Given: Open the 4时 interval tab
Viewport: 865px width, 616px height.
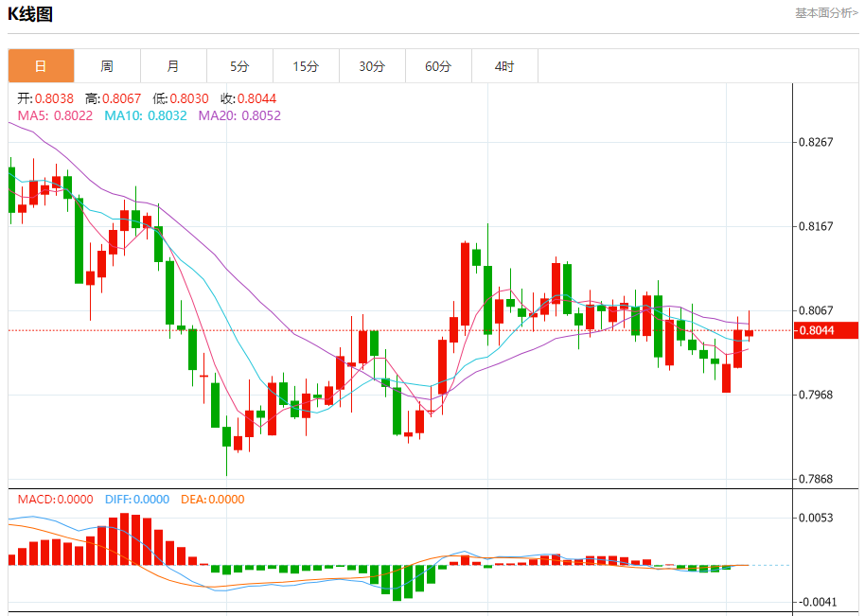Looking at the screenshot, I should (504, 66).
